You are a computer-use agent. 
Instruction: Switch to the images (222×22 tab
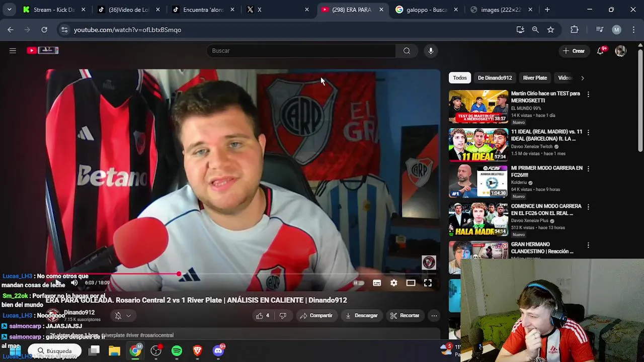(x=501, y=10)
